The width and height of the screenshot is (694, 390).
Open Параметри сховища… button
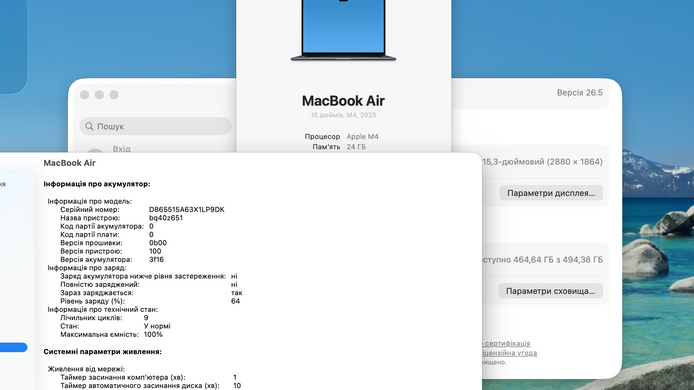[550, 291]
